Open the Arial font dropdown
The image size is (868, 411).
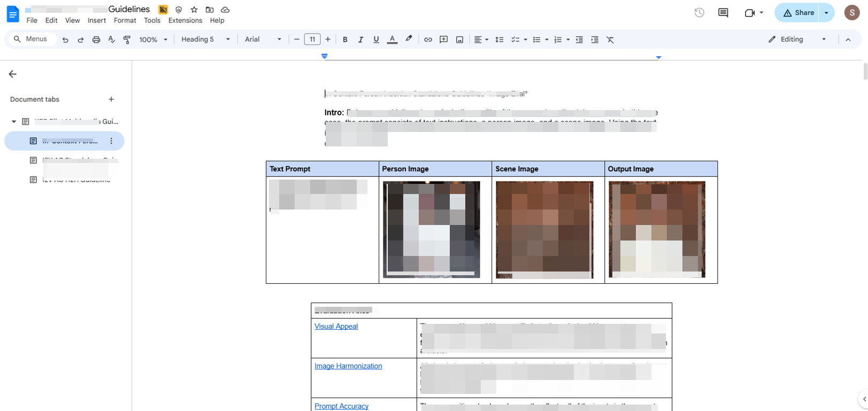(x=263, y=40)
